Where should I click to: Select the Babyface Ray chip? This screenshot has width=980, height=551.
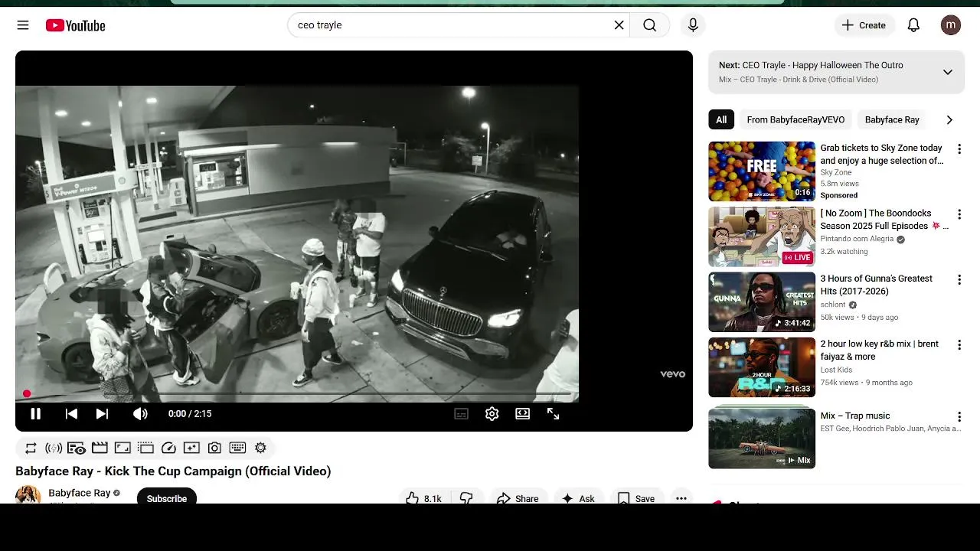(x=892, y=119)
